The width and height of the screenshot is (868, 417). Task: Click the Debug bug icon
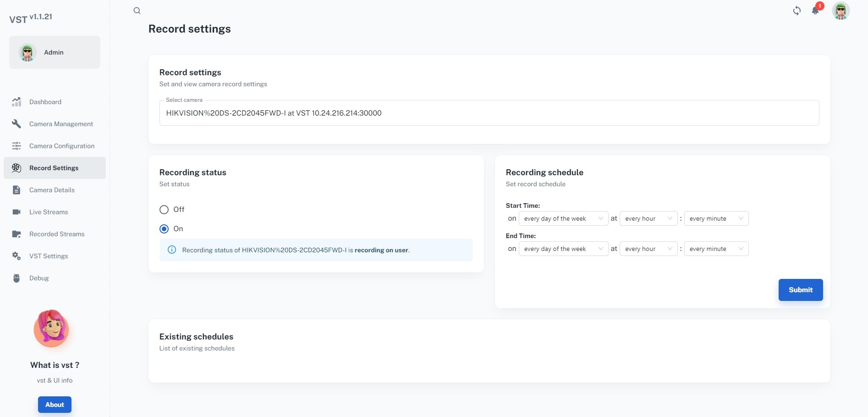16,278
